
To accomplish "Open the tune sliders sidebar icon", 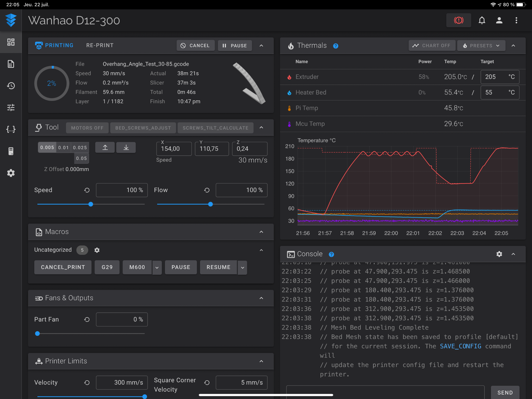I will coord(11,107).
